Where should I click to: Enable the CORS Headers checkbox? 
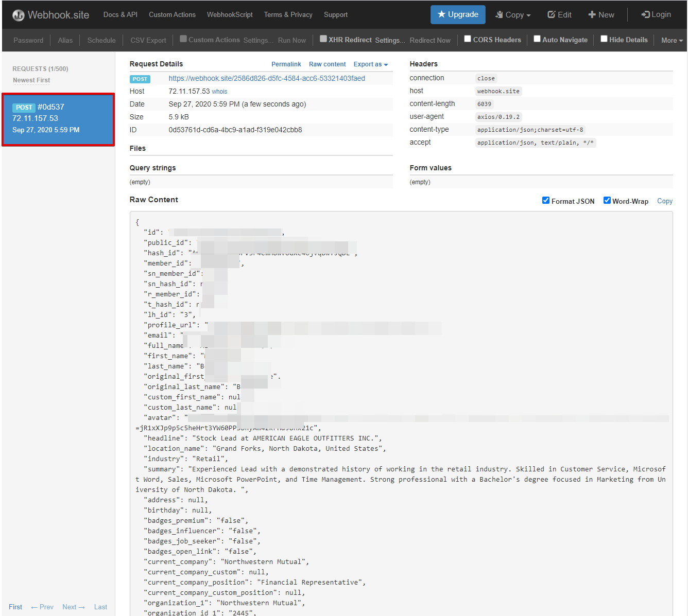click(x=468, y=38)
